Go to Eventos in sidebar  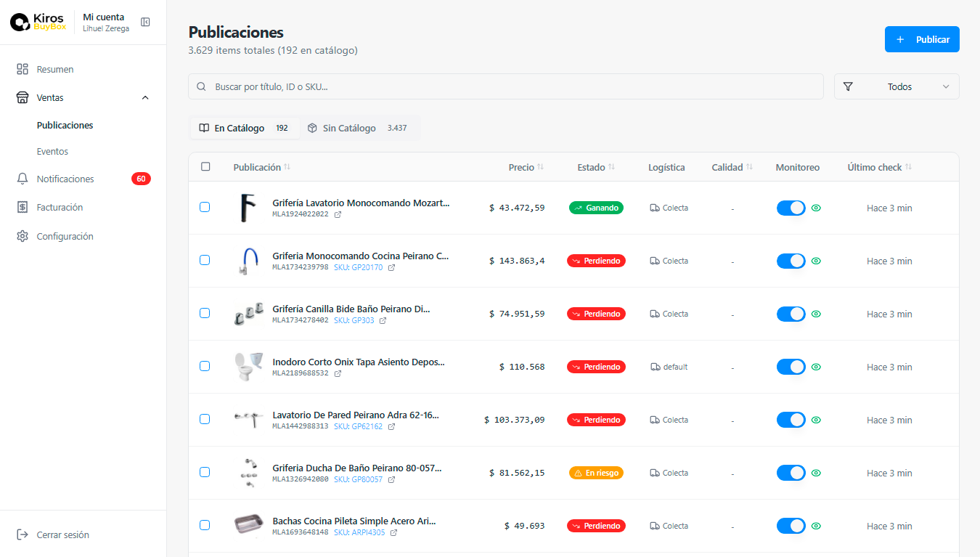(x=52, y=152)
